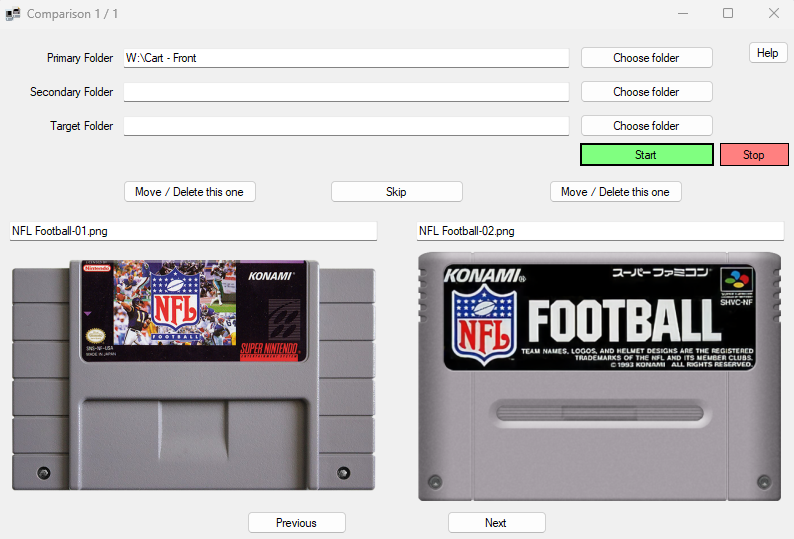Go to the Previous comparison
794x539 pixels.
(x=297, y=523)
